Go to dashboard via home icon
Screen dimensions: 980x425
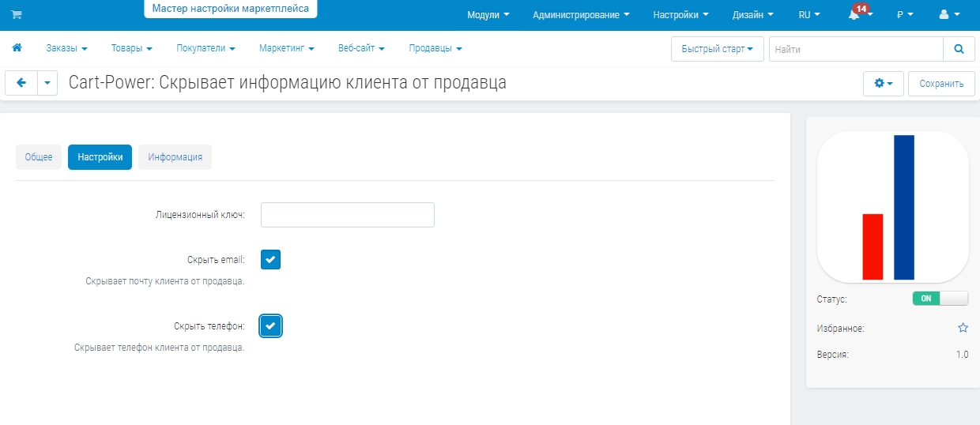pos(17,48)
